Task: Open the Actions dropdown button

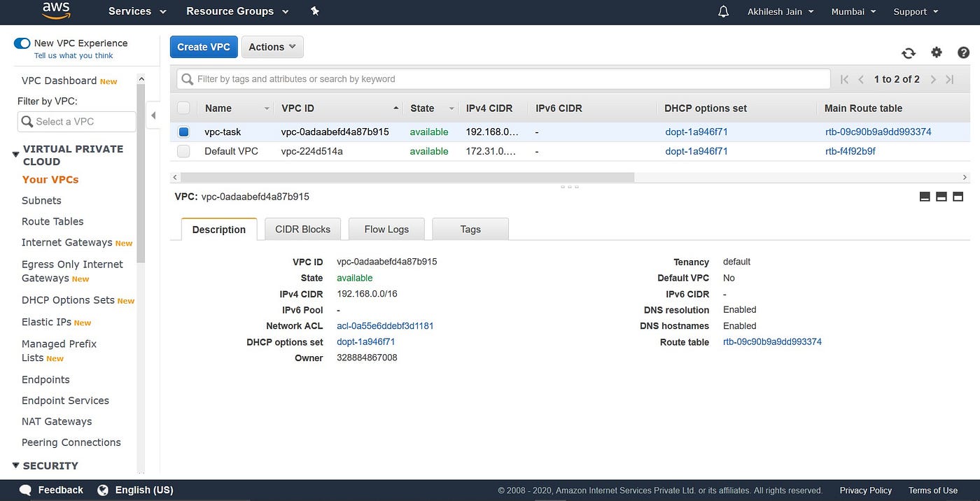Action: tap(272, 47)
